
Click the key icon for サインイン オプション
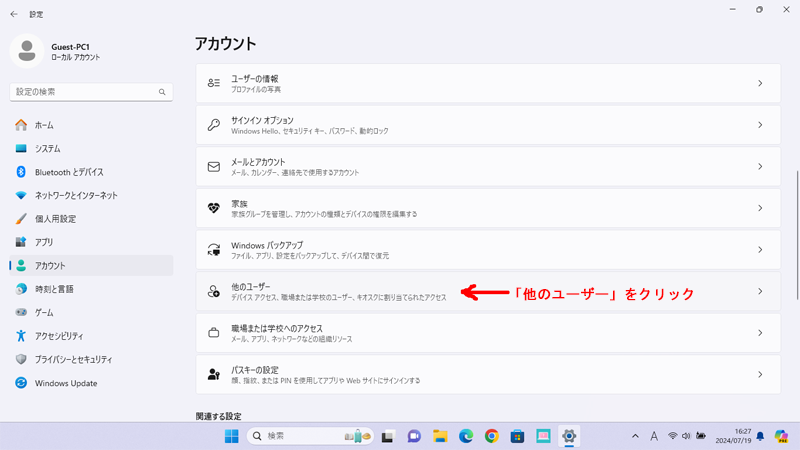213,125
